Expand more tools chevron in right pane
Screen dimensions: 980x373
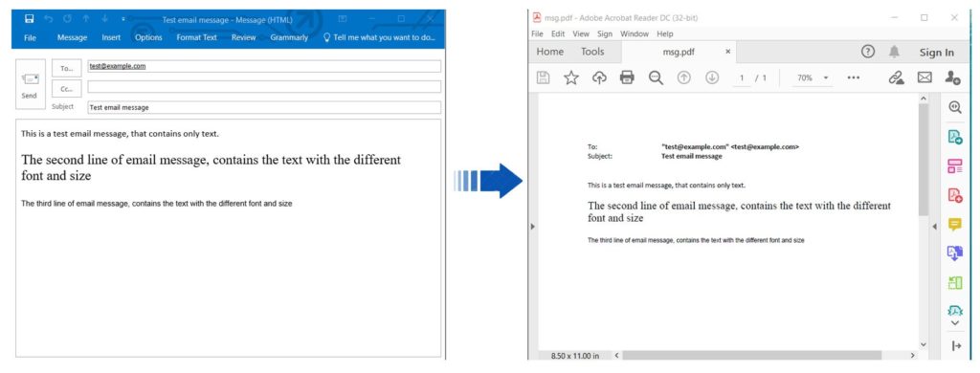(x=955, y=323)
